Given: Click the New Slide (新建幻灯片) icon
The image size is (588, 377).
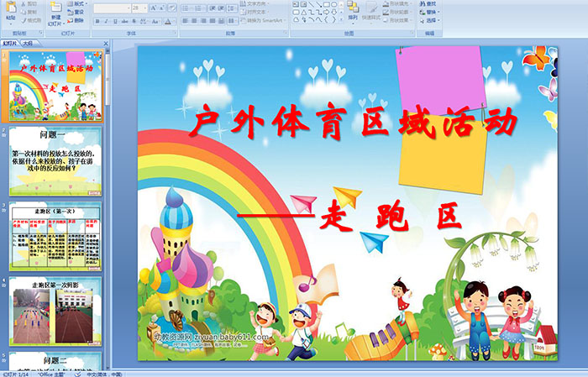Looking at the screenshot, I should [x=55, y=7].
